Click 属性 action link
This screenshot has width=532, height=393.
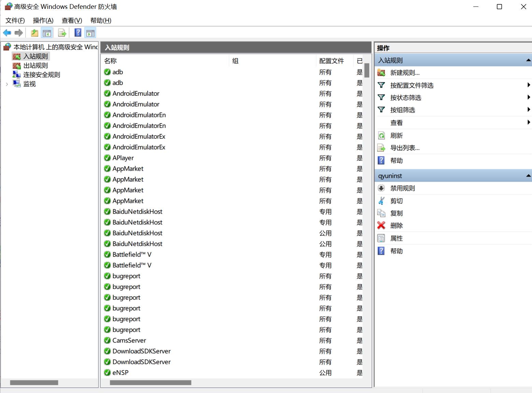397,238
